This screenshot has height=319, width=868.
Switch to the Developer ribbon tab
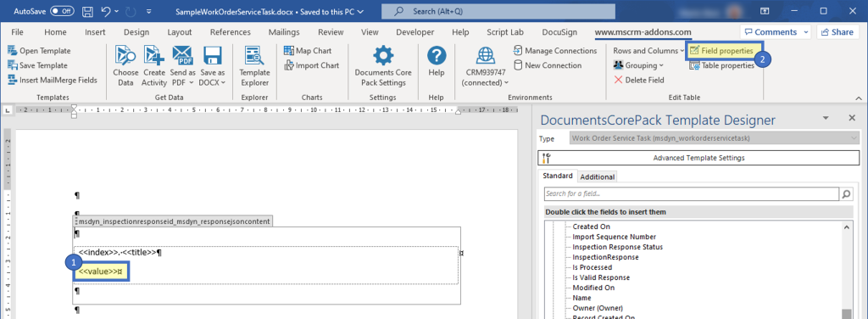pos(415,32)
